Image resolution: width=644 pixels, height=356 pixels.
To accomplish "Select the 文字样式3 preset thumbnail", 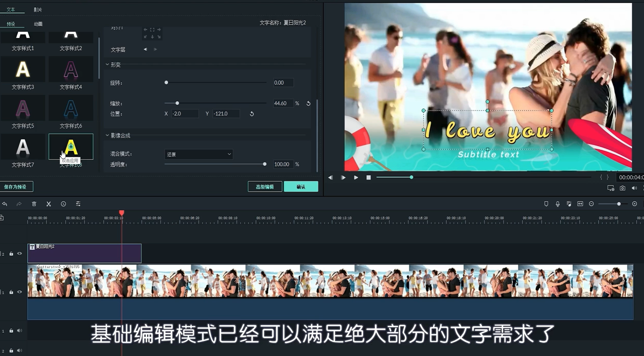I will tap(23, 69).
